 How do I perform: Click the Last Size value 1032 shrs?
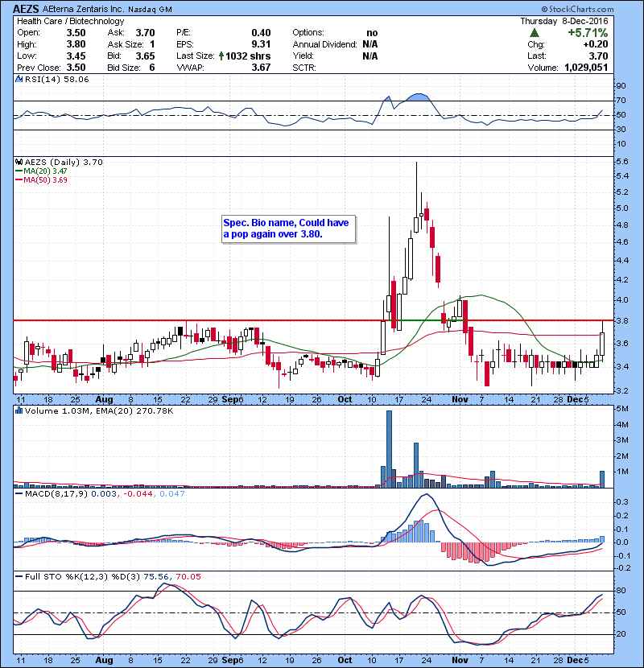point(248,56)
